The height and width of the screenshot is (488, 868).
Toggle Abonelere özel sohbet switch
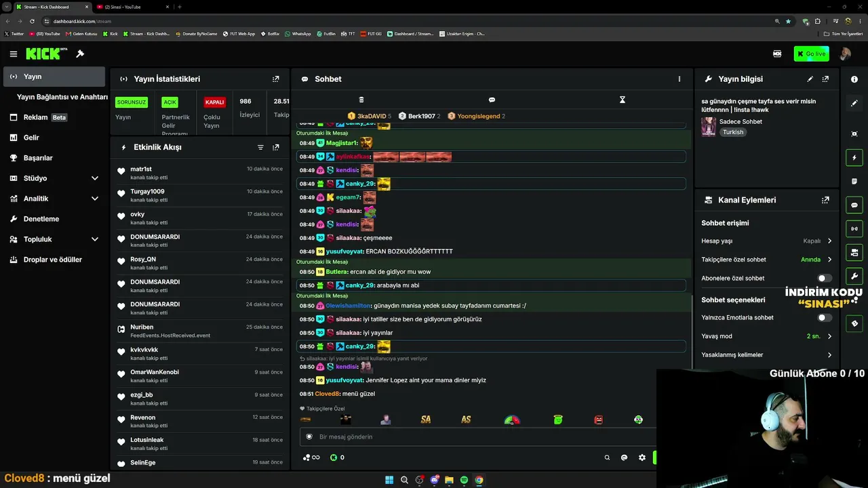click(825, 278)
